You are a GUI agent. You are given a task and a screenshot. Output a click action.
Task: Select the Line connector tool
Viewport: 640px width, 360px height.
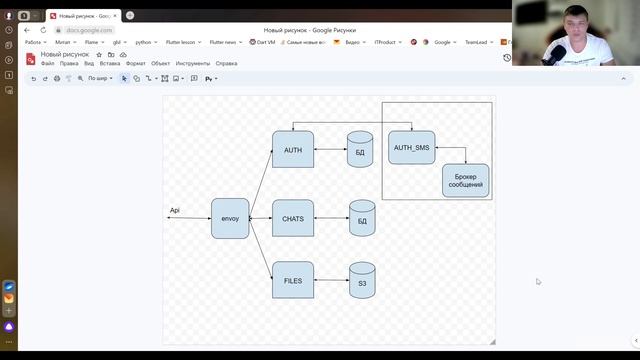click(149, 78)
